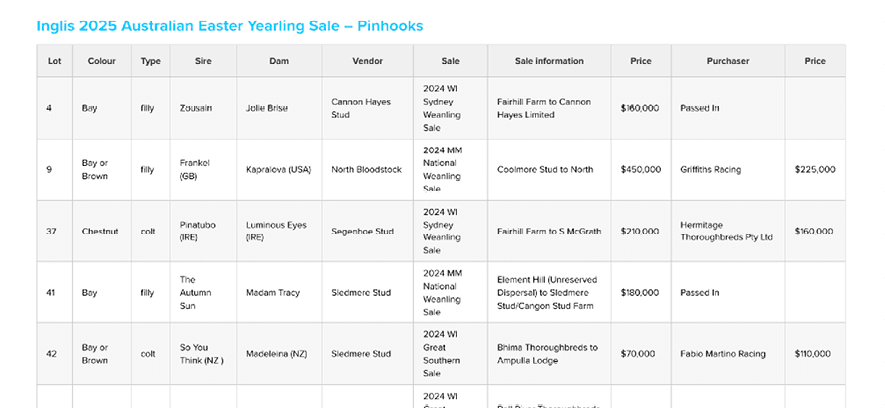Select the Jolie Brise dam cell
Screen dimensions: 885x408
tap(267, 108)
